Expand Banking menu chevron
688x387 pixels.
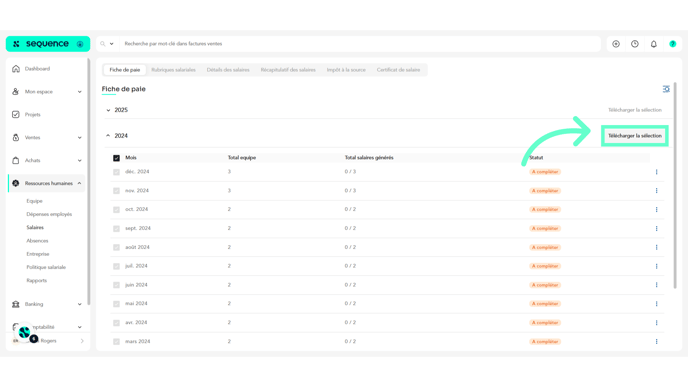point(79,304)
